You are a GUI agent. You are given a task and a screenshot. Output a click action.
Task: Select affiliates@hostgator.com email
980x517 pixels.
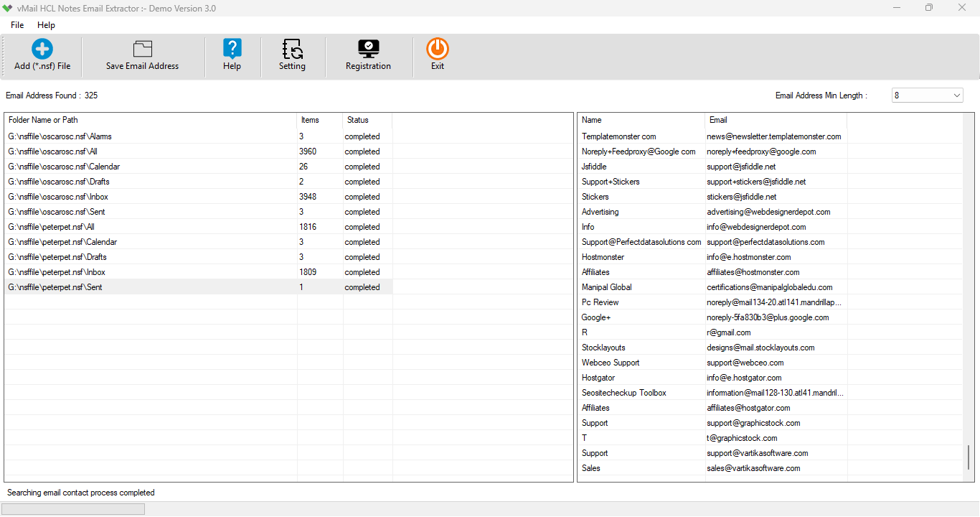tap(748, 408)
